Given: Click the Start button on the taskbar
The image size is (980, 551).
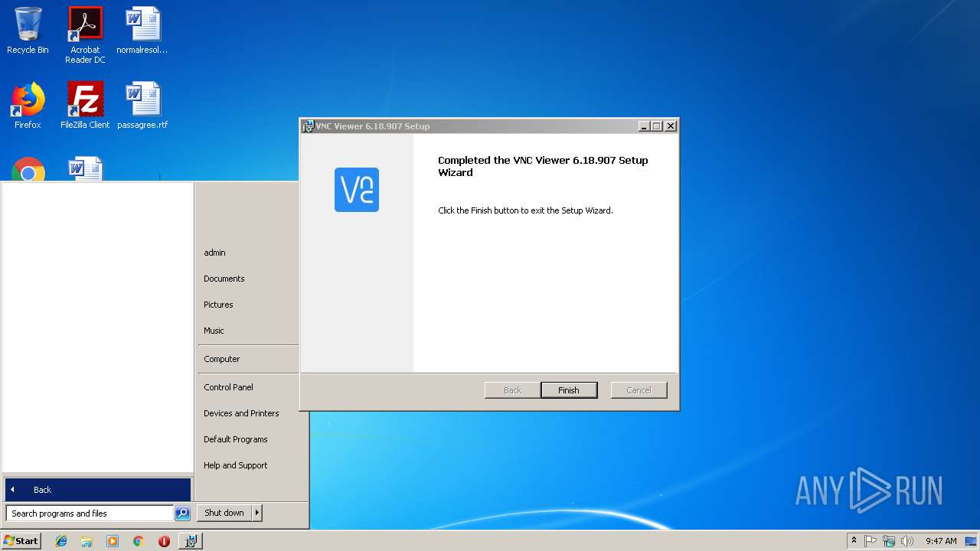Looking at the screenshot, I should click(21, 540).
